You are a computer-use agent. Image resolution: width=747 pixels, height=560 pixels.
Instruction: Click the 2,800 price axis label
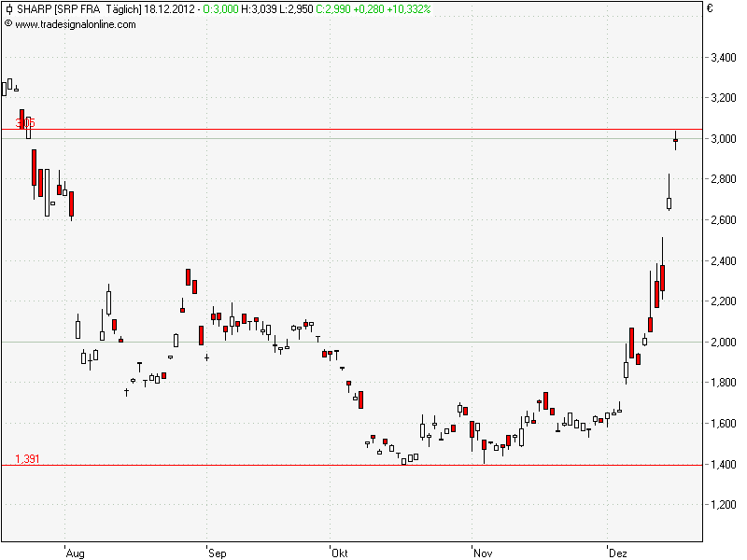(x=723, y=179)
